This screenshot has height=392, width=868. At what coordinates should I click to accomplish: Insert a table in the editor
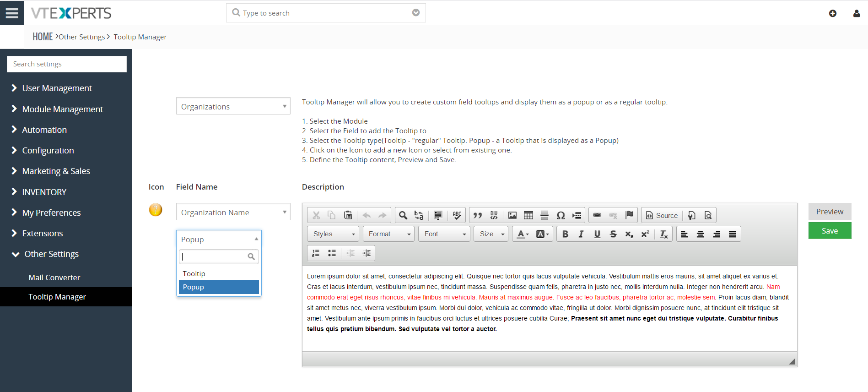528,215
